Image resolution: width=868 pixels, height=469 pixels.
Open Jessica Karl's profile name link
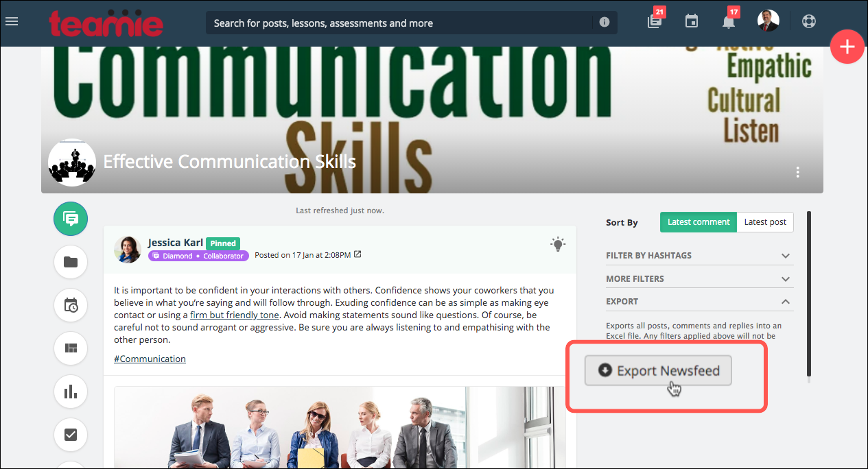175,243
